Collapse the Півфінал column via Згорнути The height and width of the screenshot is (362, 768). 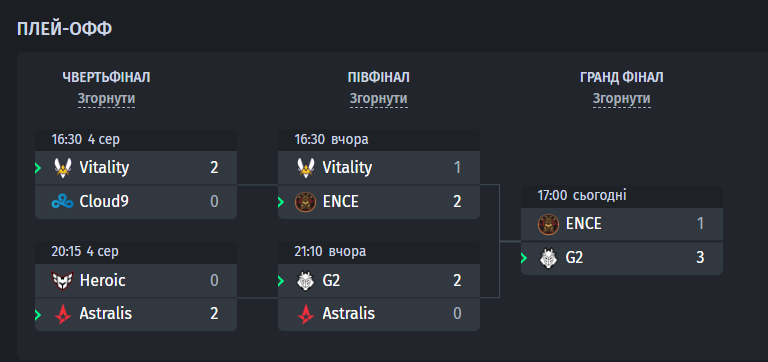[379, 99]
